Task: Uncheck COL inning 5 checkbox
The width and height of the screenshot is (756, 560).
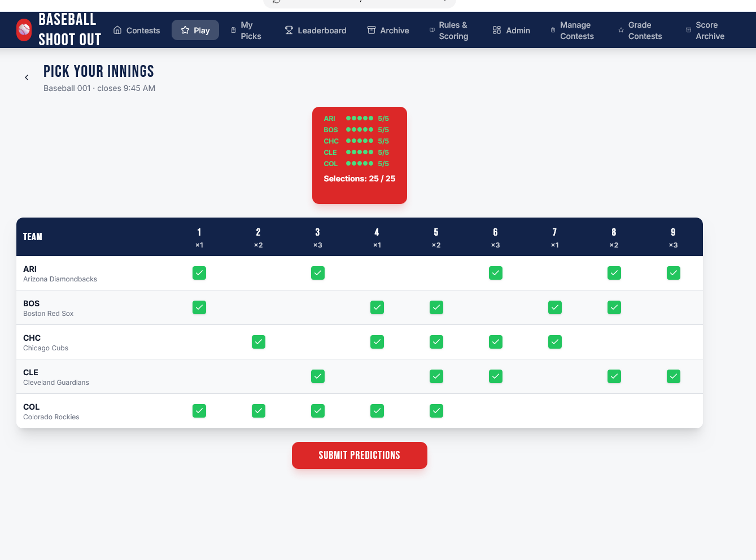Action: 436,411
